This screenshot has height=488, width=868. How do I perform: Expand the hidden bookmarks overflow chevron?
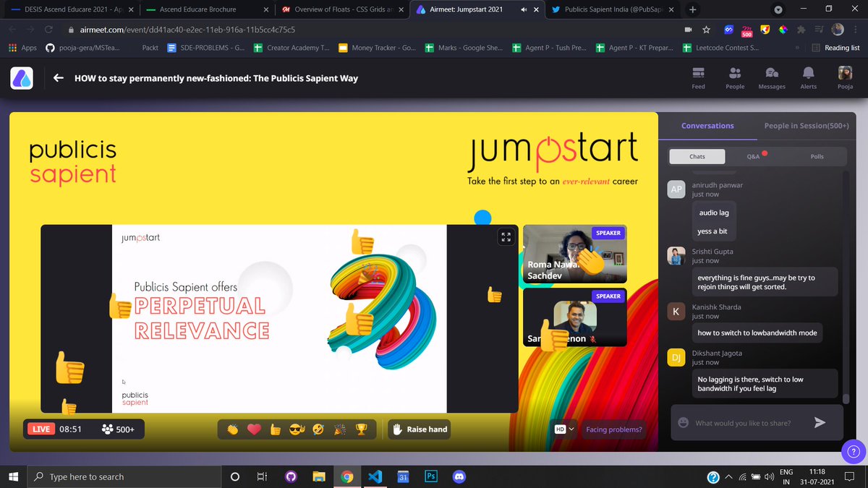[x=797, y=48]
